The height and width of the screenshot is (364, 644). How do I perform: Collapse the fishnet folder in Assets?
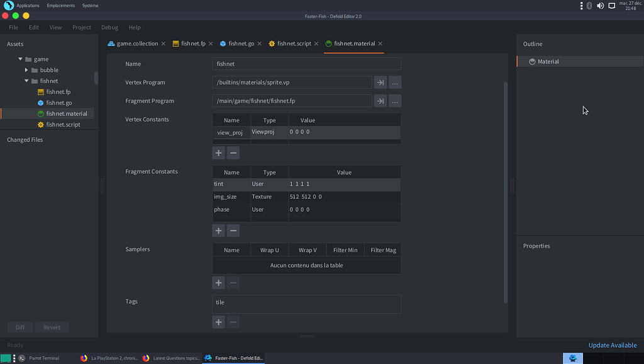coord(26,81)
